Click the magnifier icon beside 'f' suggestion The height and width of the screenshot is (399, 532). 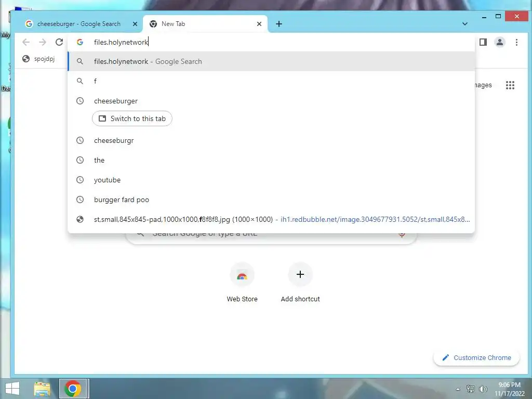pos(80,81)
